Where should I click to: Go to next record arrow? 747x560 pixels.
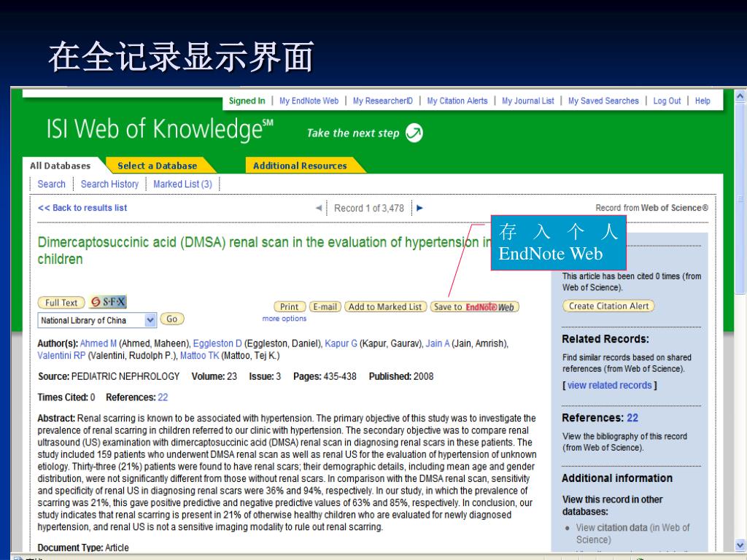click(419, 208)
